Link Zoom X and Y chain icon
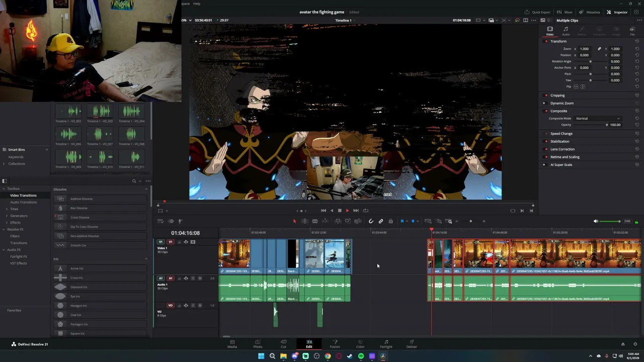644x362 pixels. coord(599,49)
